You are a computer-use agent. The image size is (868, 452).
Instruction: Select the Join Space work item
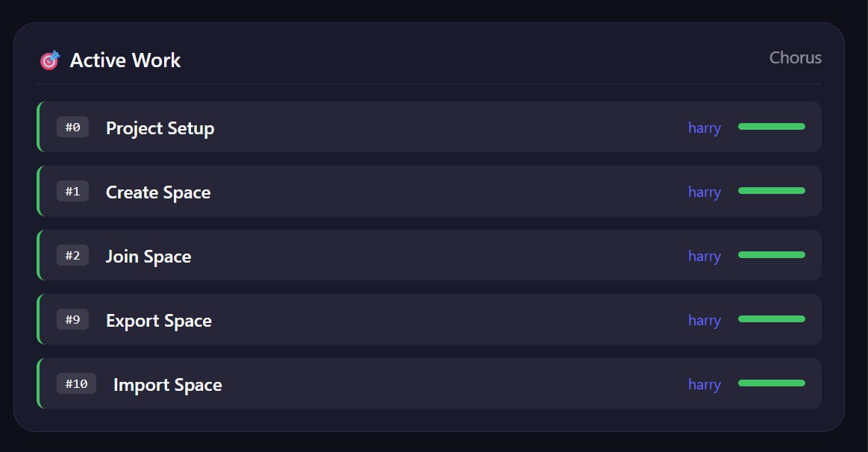click(x=149, y=257)
